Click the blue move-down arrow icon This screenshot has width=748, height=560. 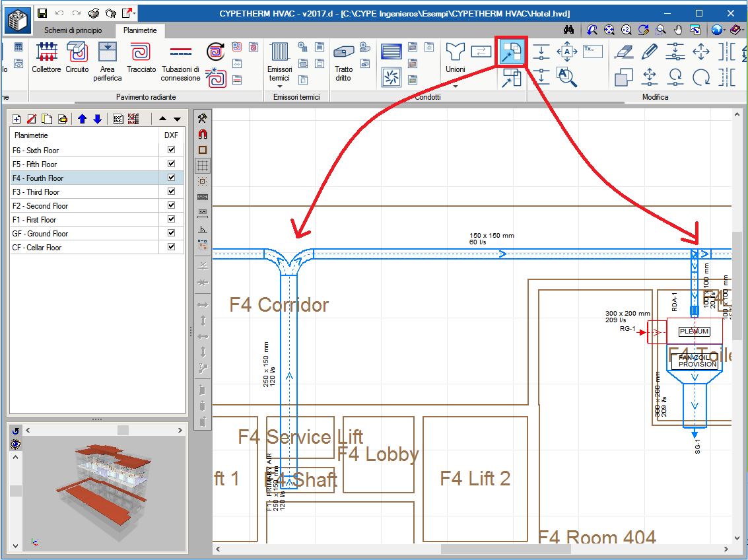tap(97, 119)
